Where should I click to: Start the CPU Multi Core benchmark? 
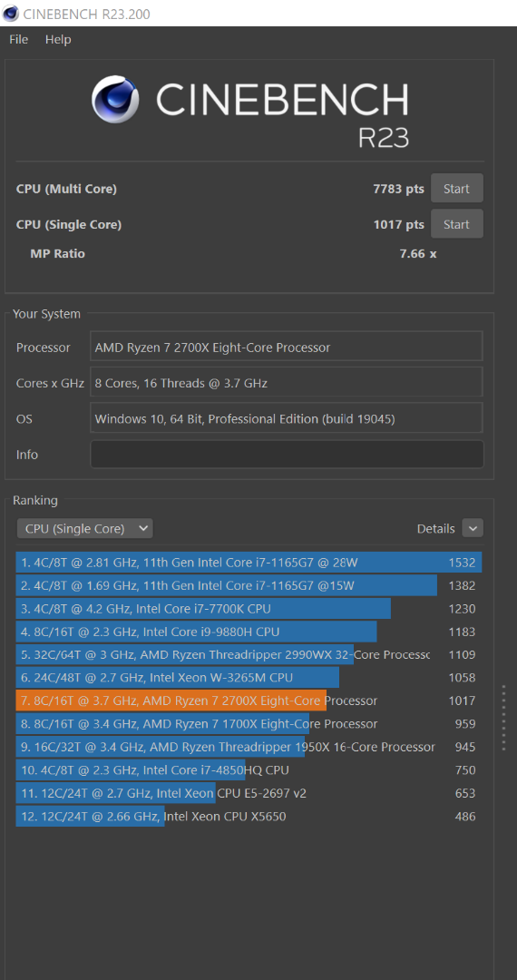tap(456, 188)
